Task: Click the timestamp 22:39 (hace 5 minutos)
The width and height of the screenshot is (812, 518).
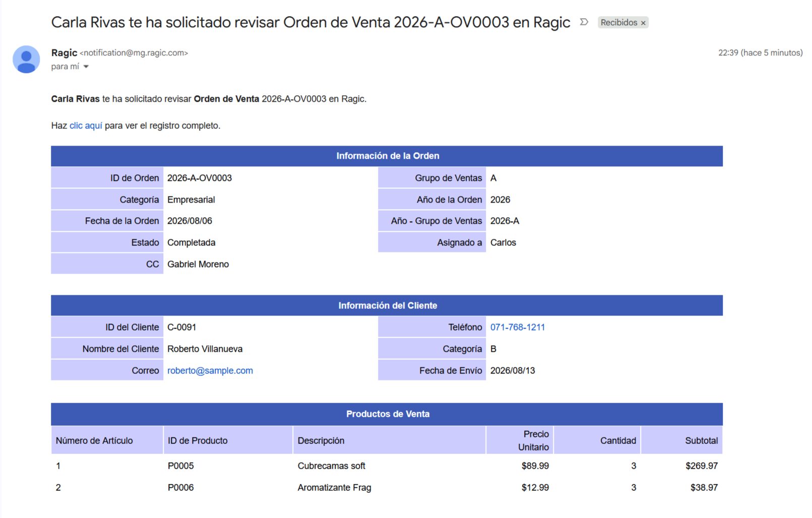Action: click(760, 53)
